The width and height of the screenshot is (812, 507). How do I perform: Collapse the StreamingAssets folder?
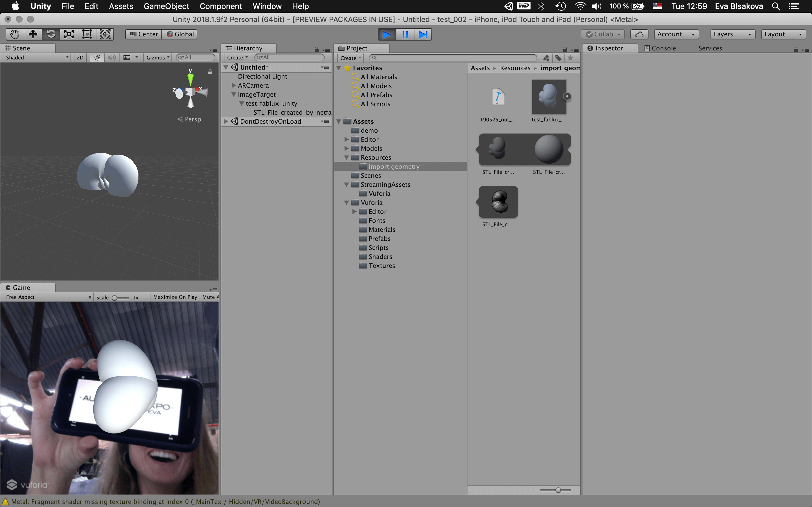click(x=347, y=184)
